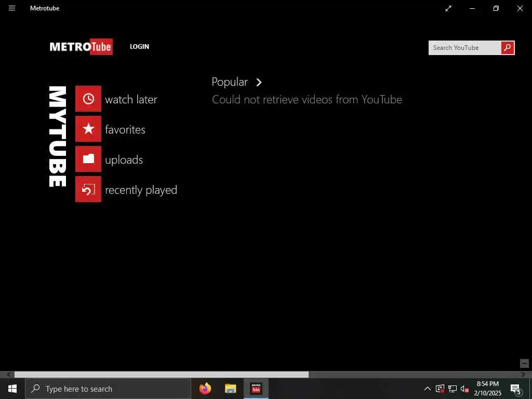The height and width of the screenshot is (399, 532).
Task: Enter full screen with the expand arrows icon
Action: click(x=448, y=8)
